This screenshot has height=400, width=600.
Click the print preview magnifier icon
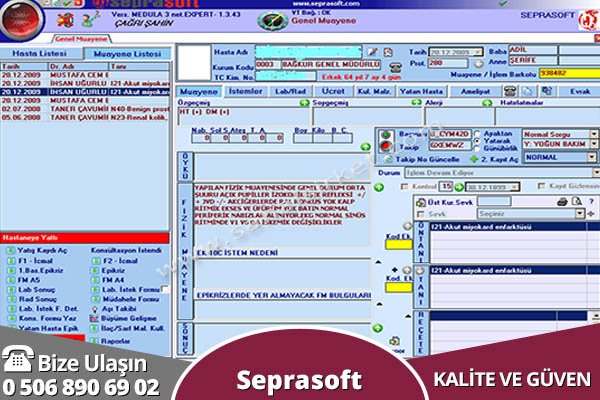point(577,201)
